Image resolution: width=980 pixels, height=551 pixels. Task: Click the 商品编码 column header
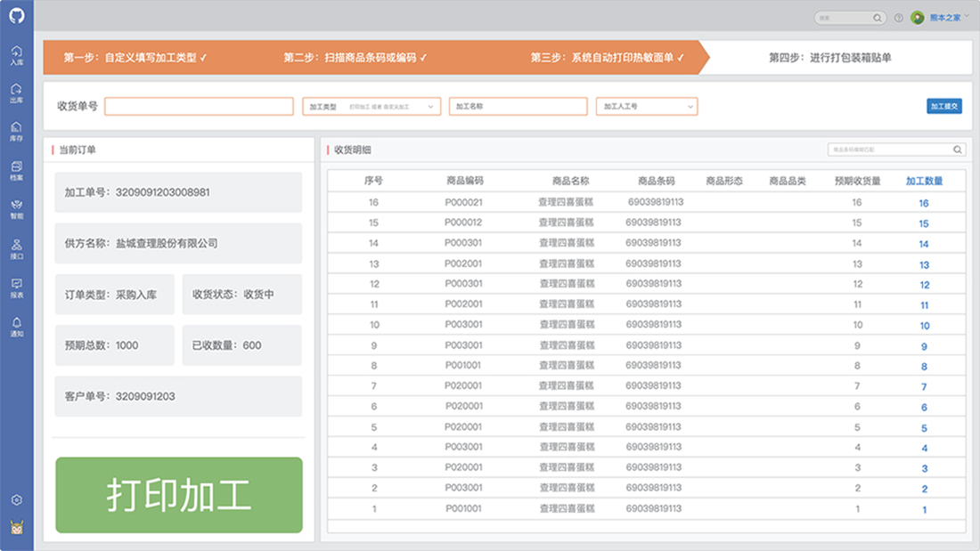coord(464,181)
